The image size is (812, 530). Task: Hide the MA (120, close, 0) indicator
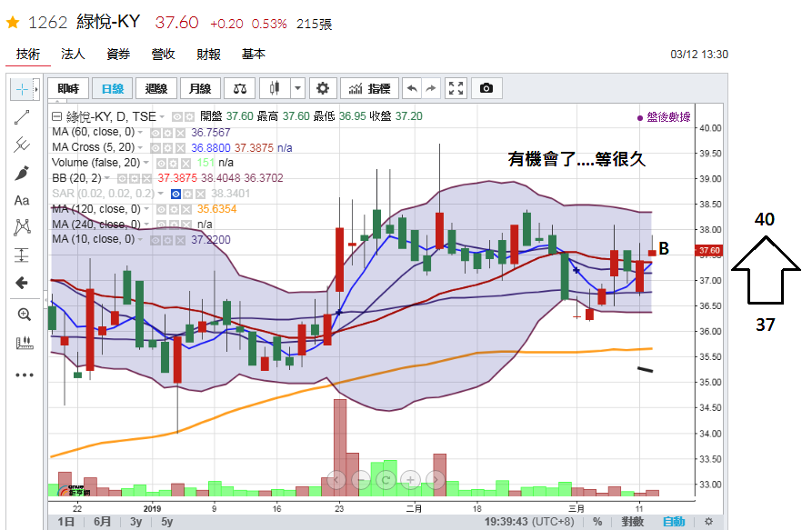(x=161, y=210)
